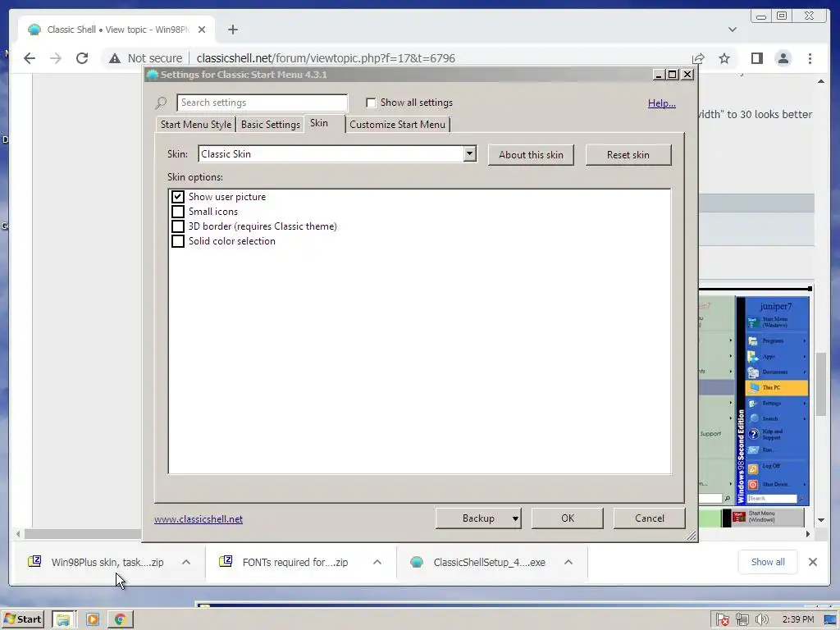Click the ClassicShellSetup exe shell icon
Image resolution: width=840 pixels, height=630 pixels.
click(417, 562)
